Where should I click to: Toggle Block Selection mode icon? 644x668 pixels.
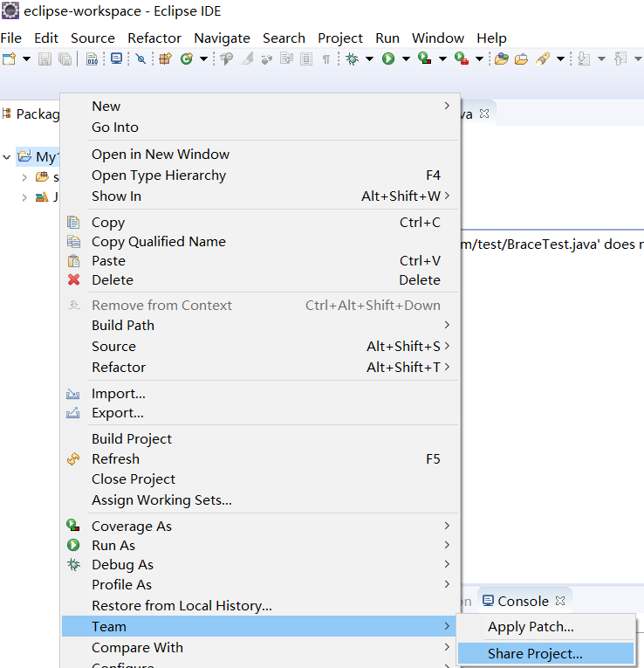click(x=306, y=59)
